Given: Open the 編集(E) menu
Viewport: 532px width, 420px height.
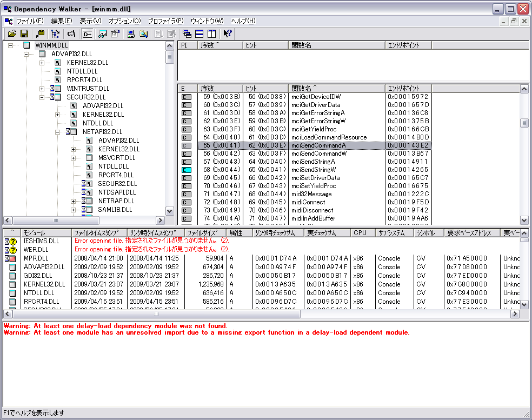Looking at the screenshot, I should [62, 21].
